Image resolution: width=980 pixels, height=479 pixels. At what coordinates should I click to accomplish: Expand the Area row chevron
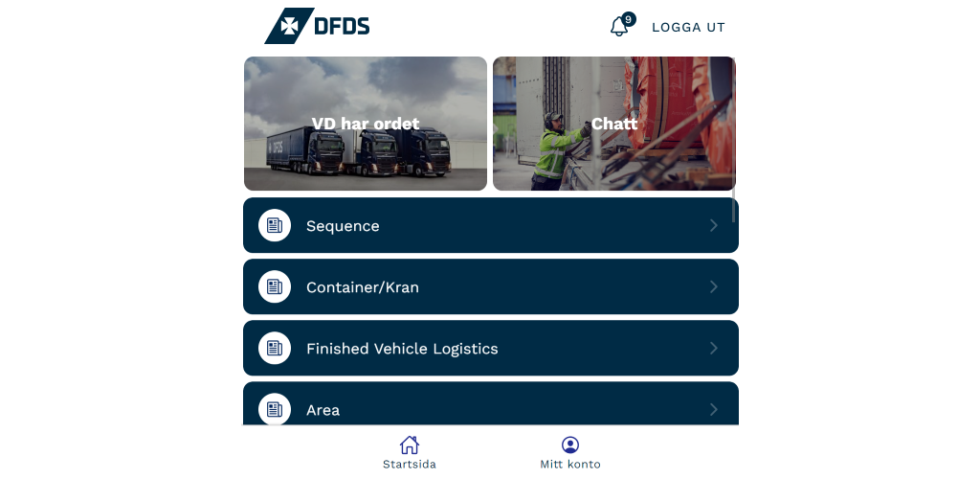click(714, 409)
